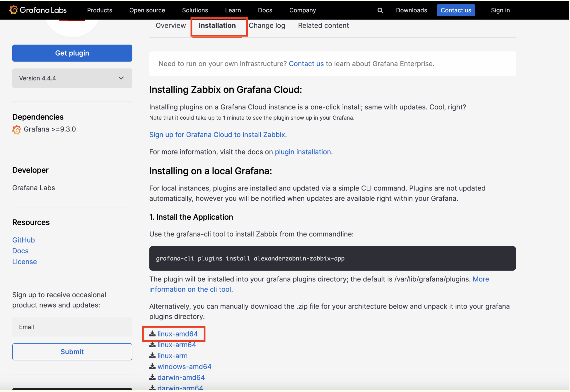Expand the Version 4.4.4 dropdown
This screenshot has height=392, width=570.
72,78
